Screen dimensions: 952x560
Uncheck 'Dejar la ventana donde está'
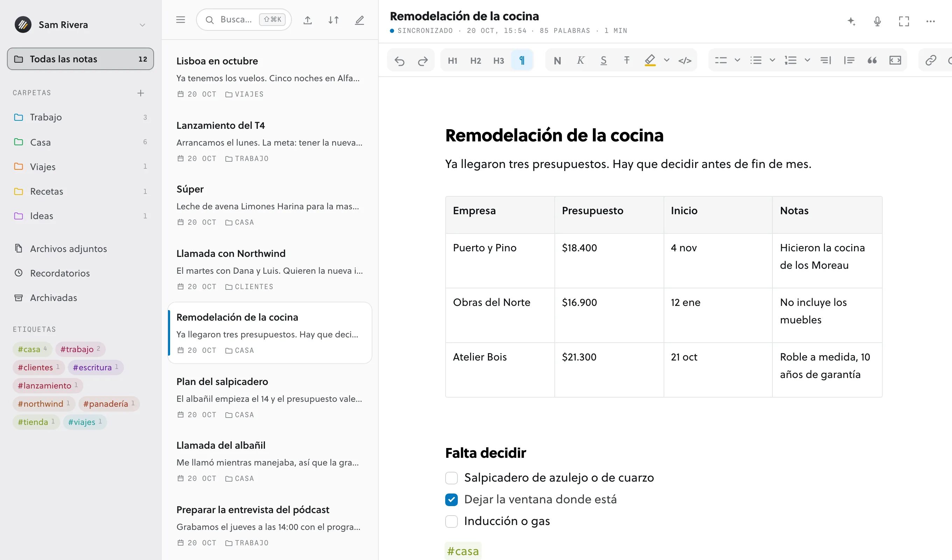pyautogui.click(x=451, y=499)
